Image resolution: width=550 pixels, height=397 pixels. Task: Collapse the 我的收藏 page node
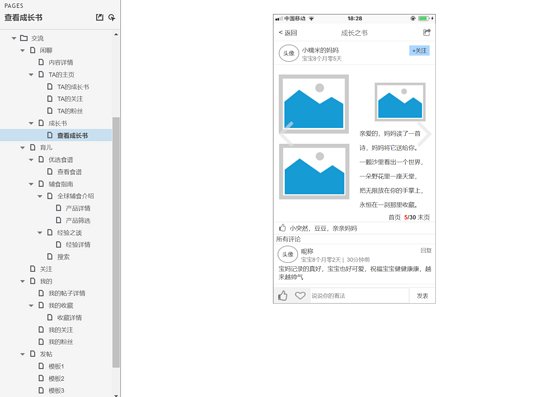point(31,305)
